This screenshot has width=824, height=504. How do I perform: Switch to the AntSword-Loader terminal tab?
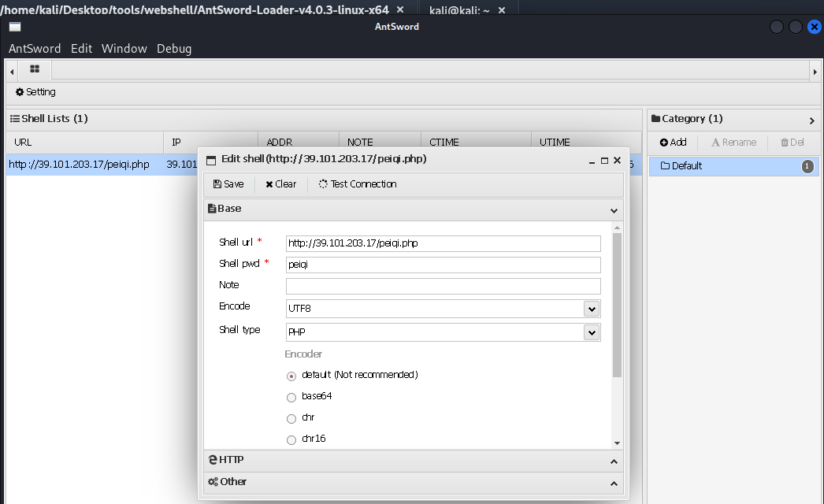[x=195, y=9]
